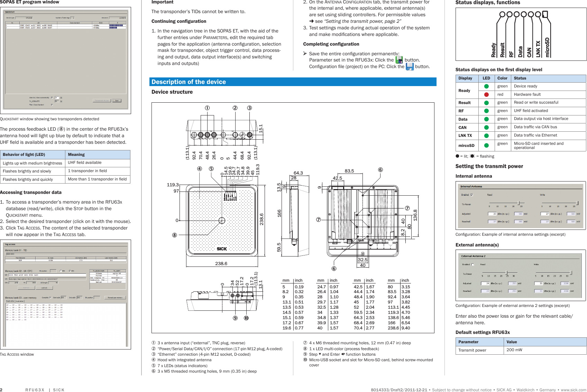
Task: Click Internal Antenna Read Adjusted dBm field '23'
Action: tap(492, 214)
